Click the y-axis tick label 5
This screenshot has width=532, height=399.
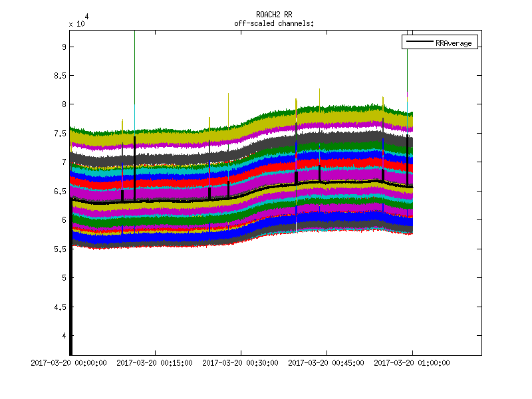coord(63,278)
